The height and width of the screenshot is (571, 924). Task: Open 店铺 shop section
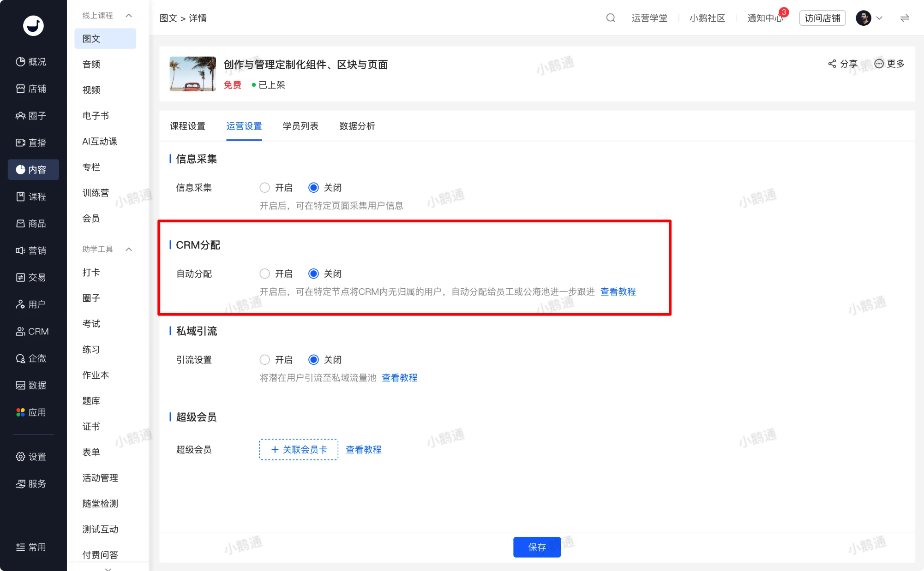pos(31,89)
